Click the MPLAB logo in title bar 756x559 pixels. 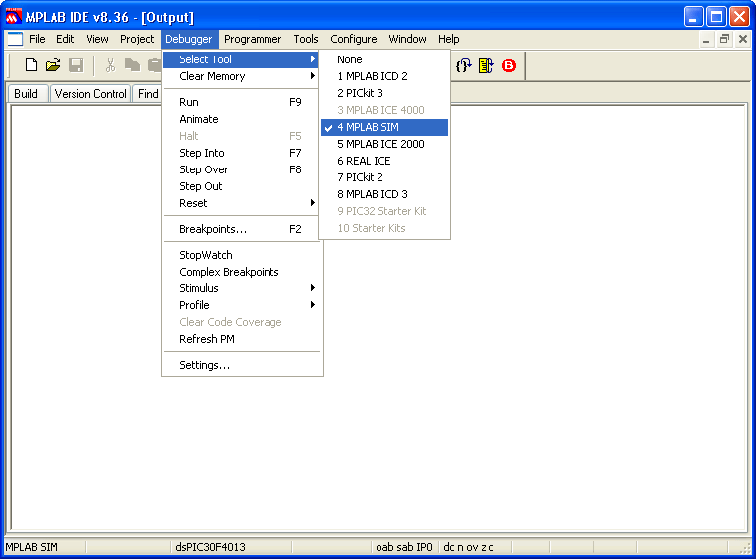click(x=13, y=17)
